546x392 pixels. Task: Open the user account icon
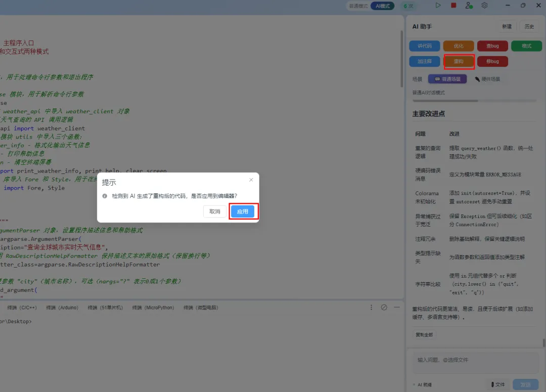point(469,5)
